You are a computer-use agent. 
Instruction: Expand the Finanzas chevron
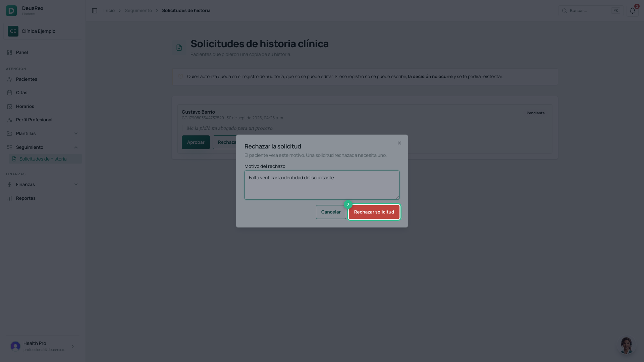[x=76, y=185]
